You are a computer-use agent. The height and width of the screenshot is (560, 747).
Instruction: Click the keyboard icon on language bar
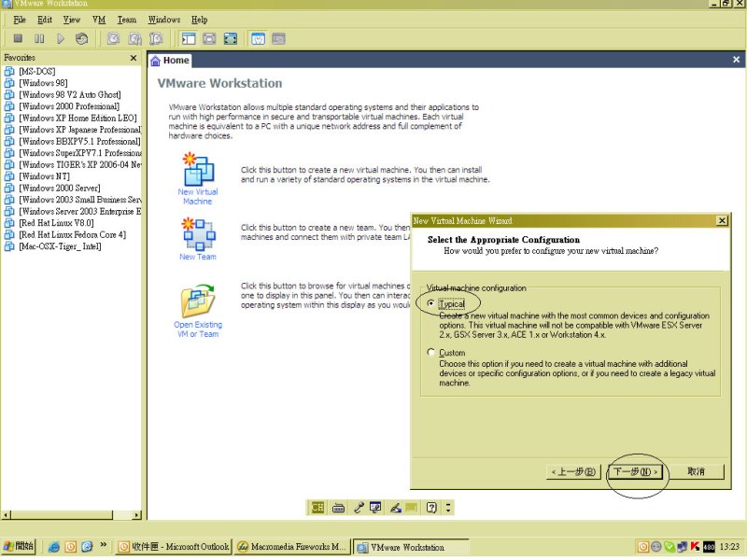338,508
